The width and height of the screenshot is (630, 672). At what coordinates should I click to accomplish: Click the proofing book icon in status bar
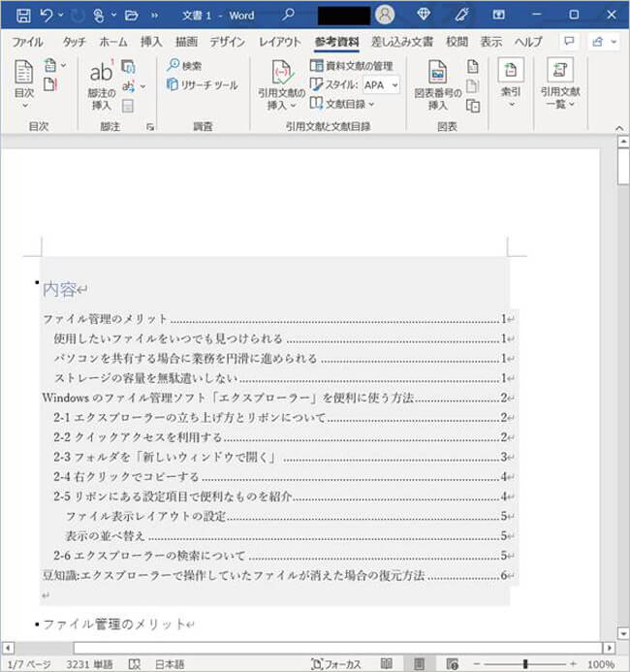click(x=135, y=664)
